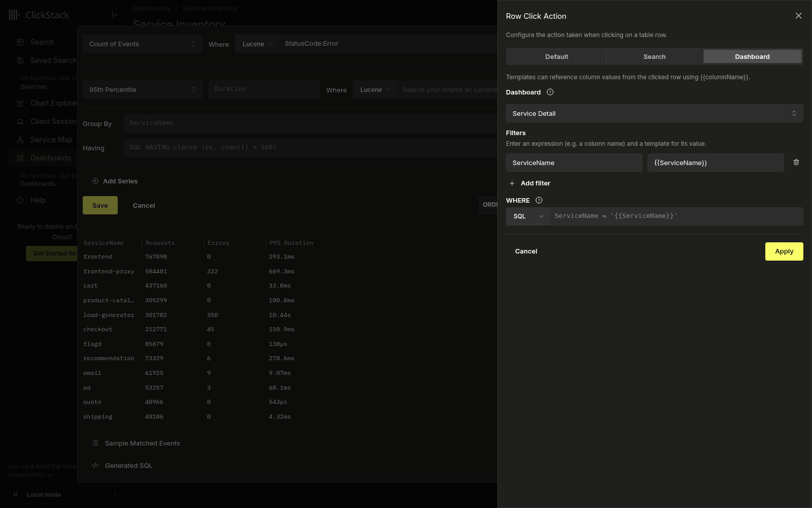The height and width of the screenshot is (508, 812).
Task: Click the {{ServiceName}} template value field
Action: (x=716, y=163)
